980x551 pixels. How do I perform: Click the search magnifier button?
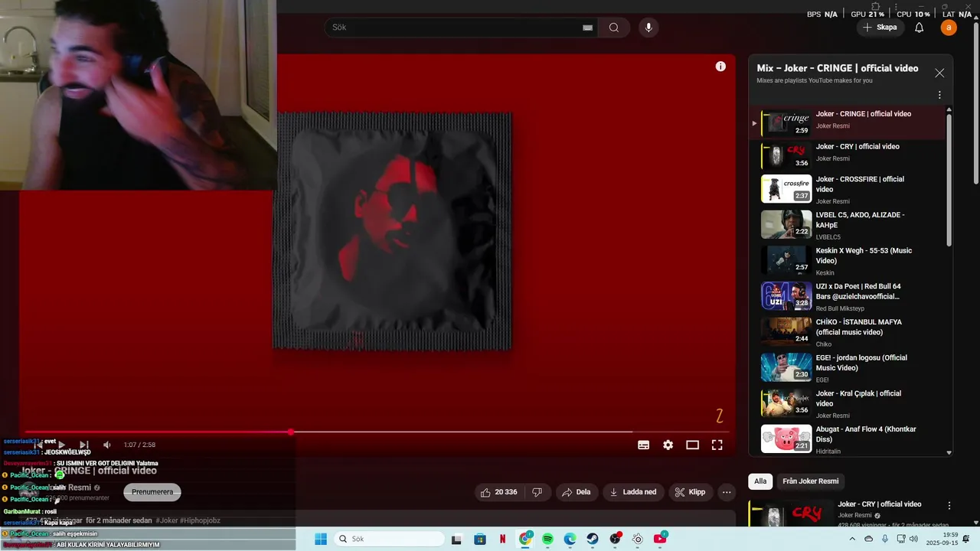[614, 28]
